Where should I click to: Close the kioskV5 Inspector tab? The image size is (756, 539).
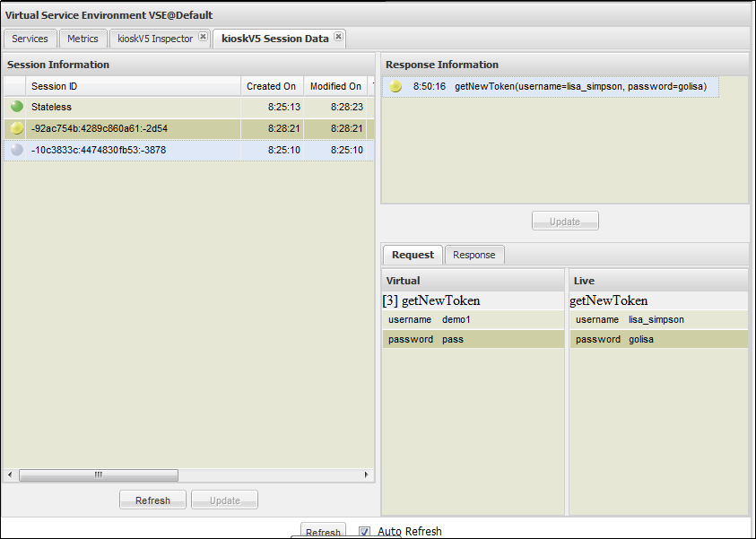pos(203,37)
